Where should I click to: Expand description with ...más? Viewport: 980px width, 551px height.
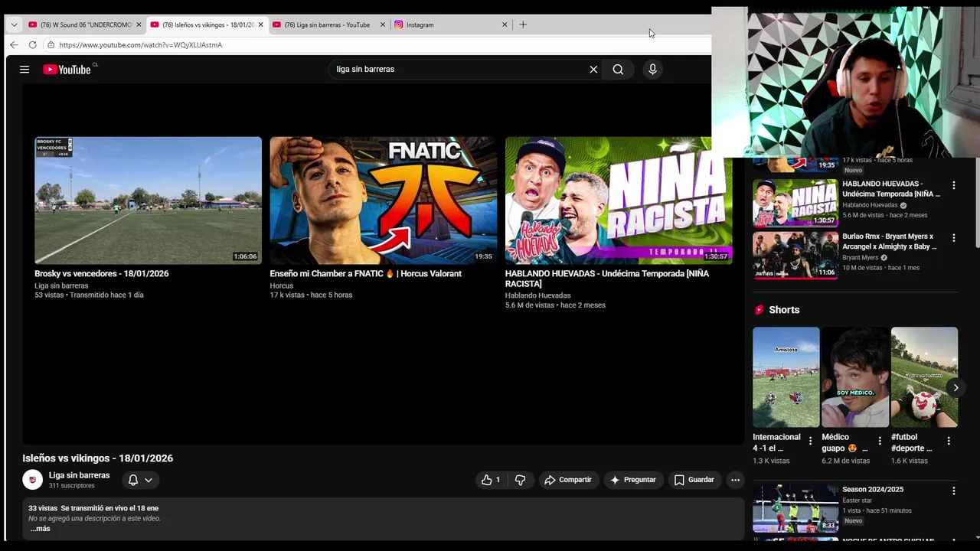click(40, 529)
